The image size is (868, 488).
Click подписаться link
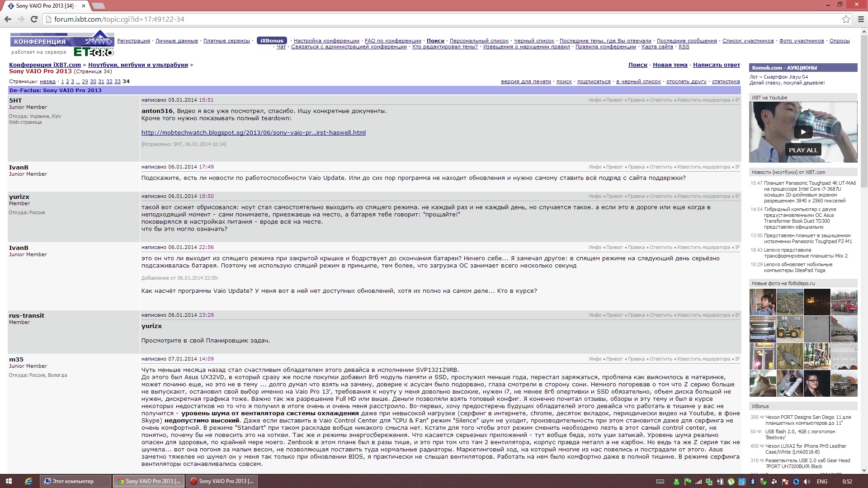pyautogui.click(x=594, y=82)
